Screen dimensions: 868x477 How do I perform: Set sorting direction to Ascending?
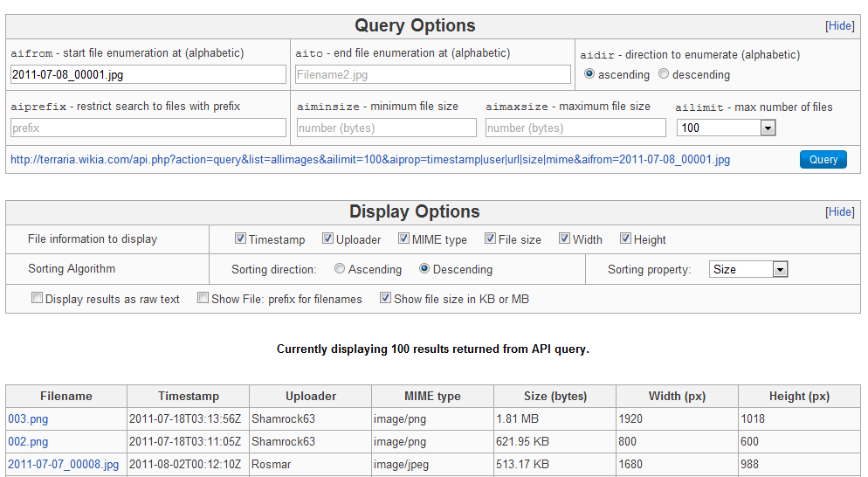pyautogui.click(x=340, y=269)
